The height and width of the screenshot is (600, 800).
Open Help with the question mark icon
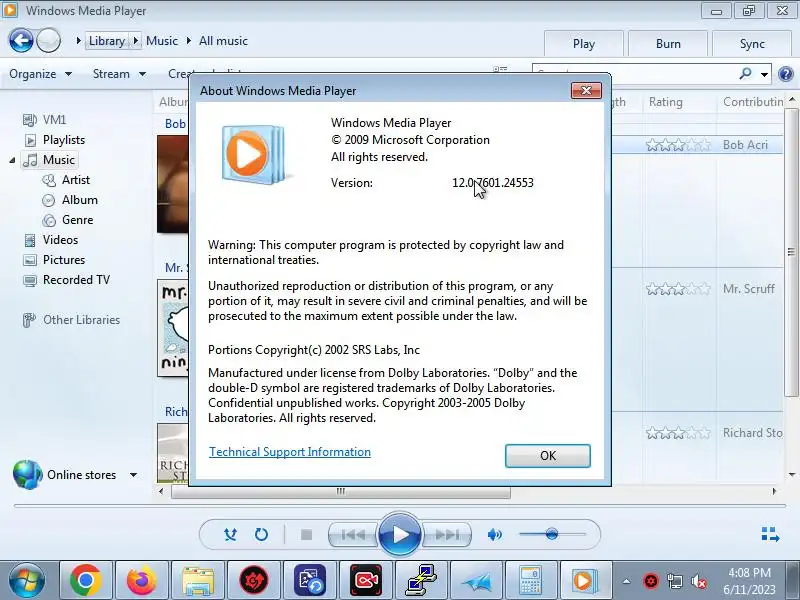tap(786, 74)
